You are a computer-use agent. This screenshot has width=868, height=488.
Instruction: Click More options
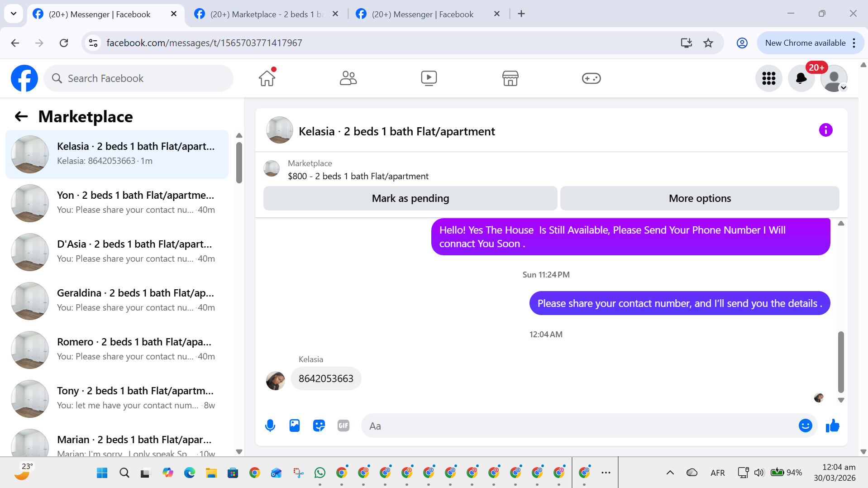(x=700, y=198)
